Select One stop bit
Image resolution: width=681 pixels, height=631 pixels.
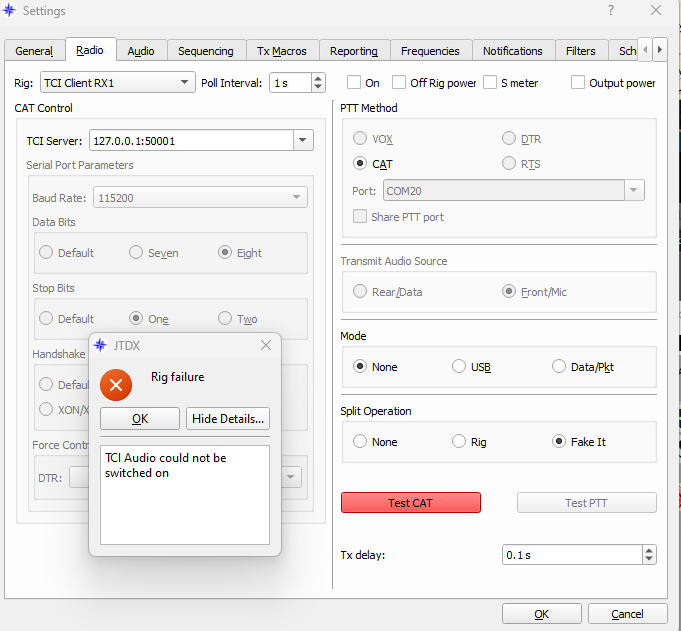tap(136, 318)
